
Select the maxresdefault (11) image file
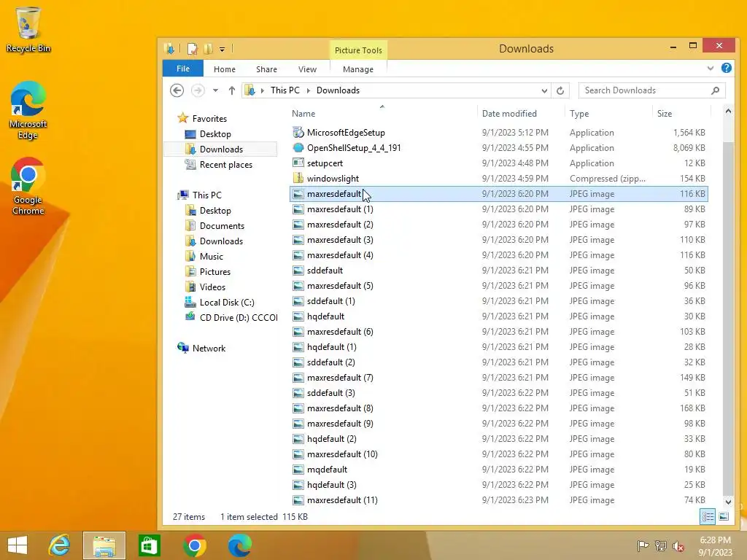499,500
